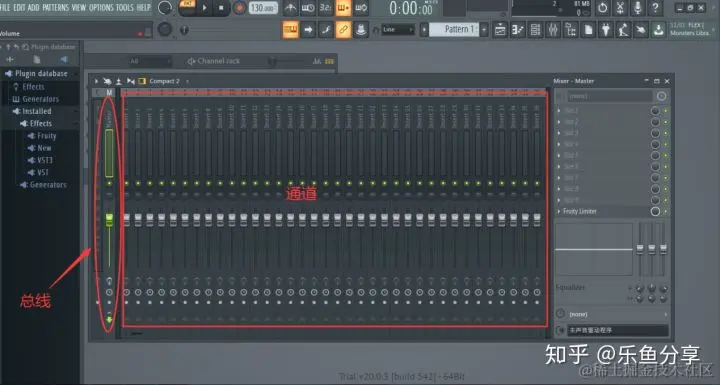This screenshot has width=720, height=385.
Task: Toggle wait for input before recording icon
Action: coord(308,7)
